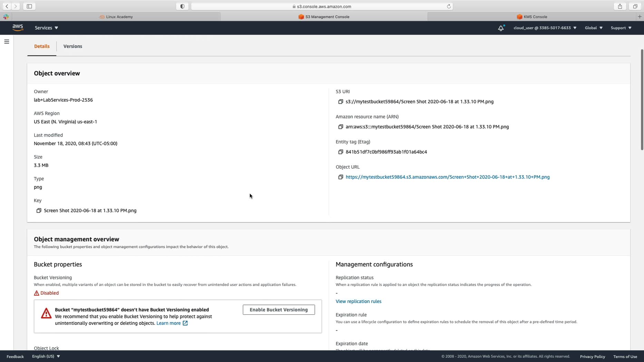Copy the object Key

(39, 211)
